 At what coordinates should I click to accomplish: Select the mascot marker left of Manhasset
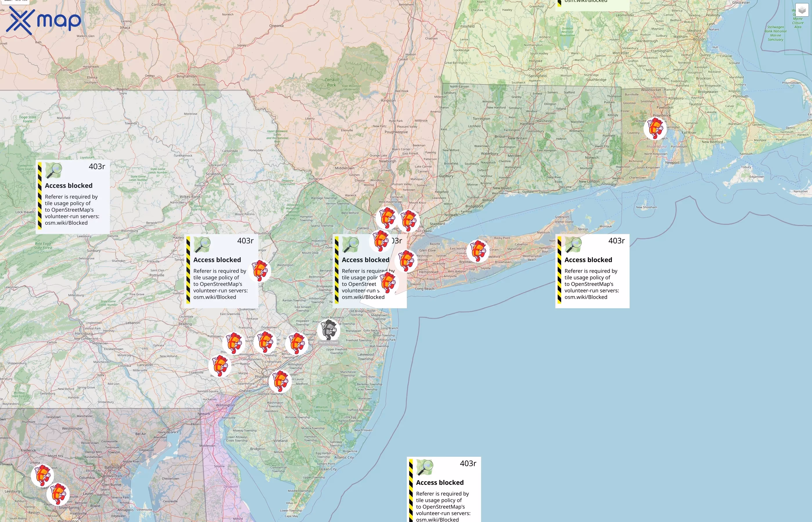point(406,261)
